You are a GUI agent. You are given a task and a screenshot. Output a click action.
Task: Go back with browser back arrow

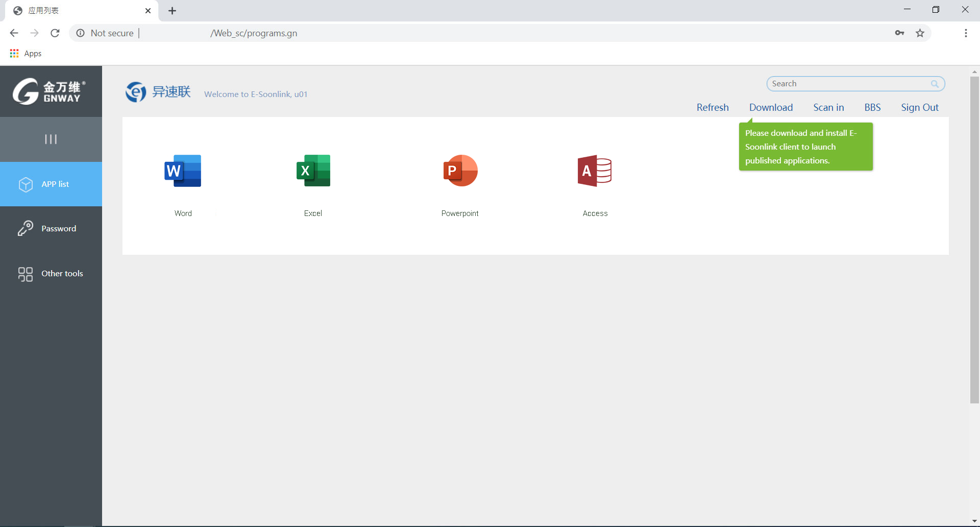(14, 33)
